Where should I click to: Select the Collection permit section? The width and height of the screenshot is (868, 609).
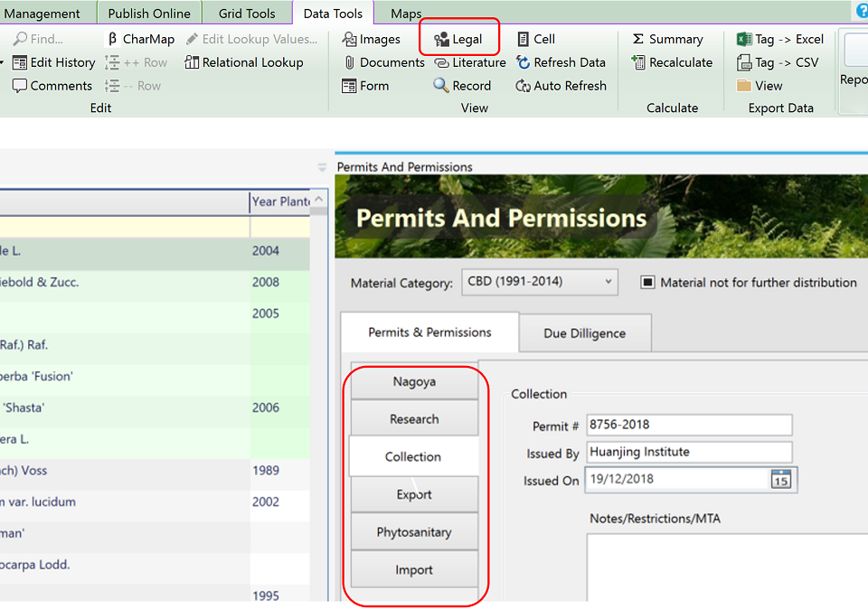[x=413, y=457]
